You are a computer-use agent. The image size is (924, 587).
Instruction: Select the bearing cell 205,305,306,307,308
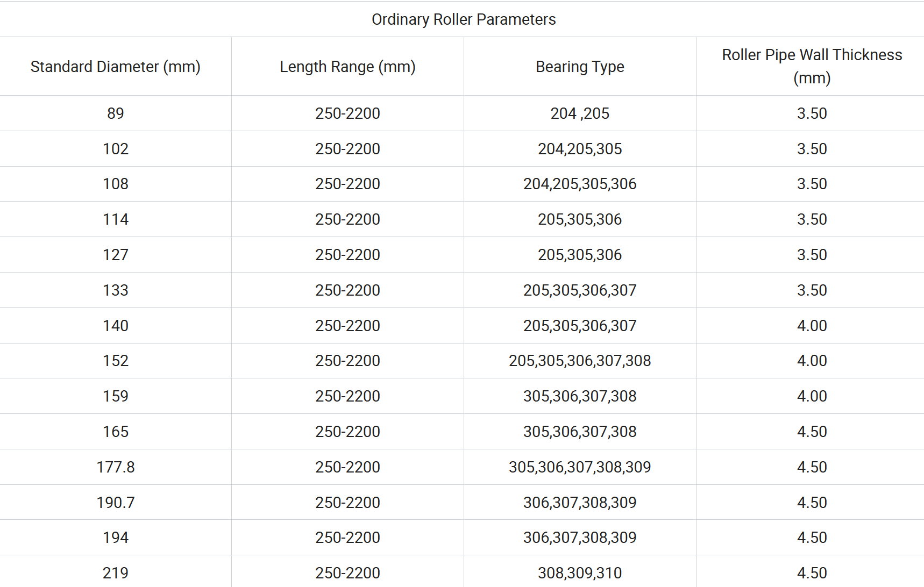(580, 361)
